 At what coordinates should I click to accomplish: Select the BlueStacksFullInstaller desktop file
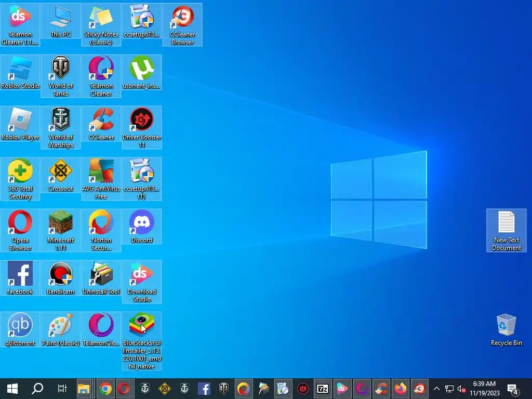coord(141,341)
